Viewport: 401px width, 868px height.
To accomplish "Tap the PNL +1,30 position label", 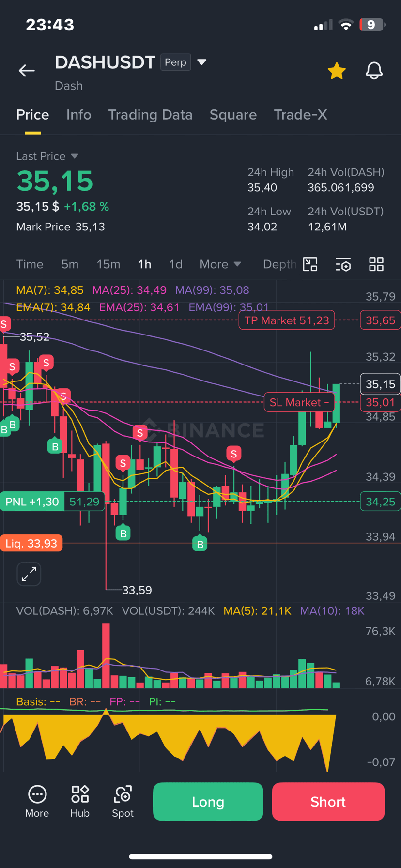I will tap(32, 502).
